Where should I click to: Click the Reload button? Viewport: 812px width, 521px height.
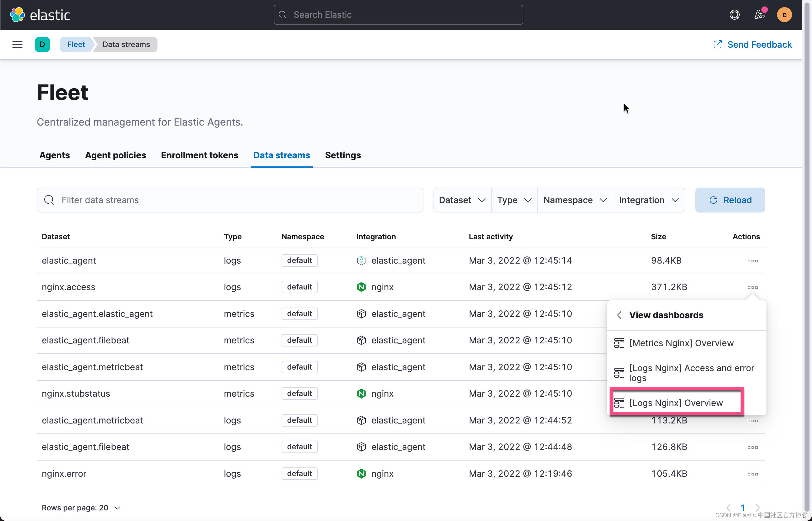tap(730, 200)
